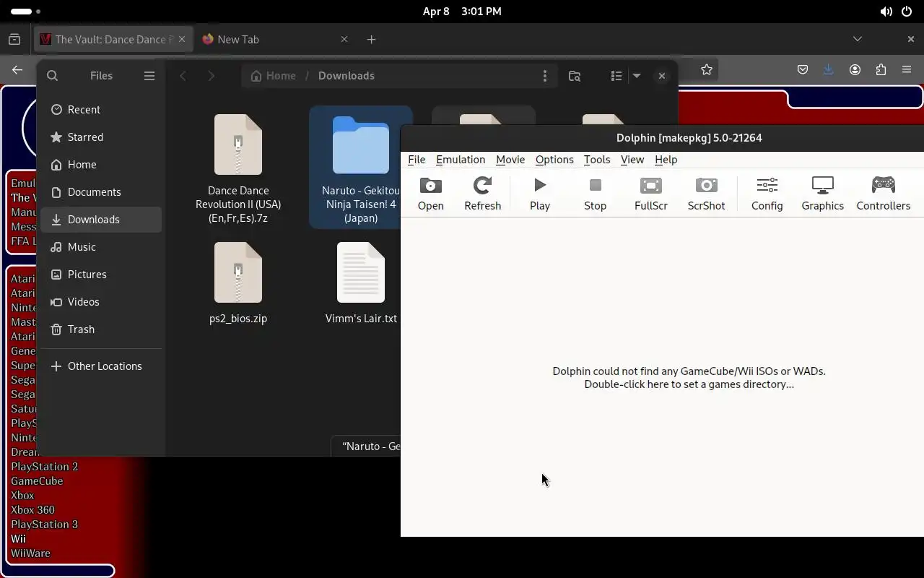Open the View menu in Dolphin

tap(632, 160)
